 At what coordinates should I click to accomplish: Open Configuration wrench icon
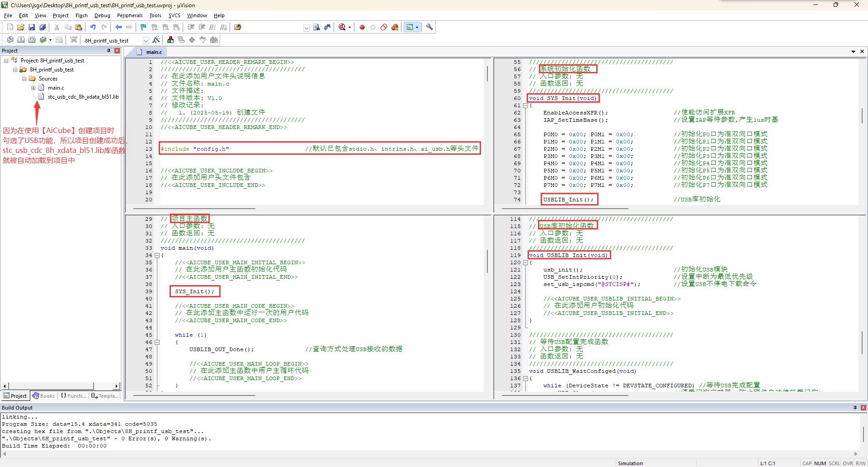click(x=429, y=27)
